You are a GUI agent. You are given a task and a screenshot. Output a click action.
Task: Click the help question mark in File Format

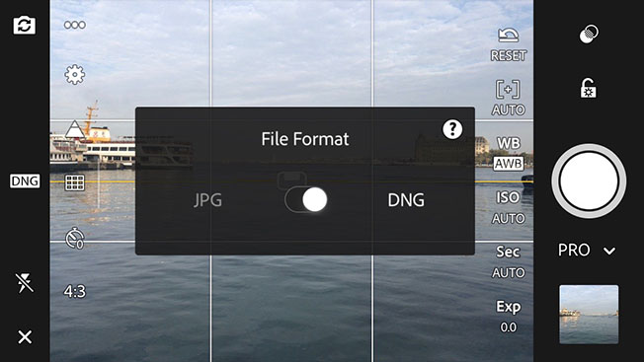tap(452, 129)
